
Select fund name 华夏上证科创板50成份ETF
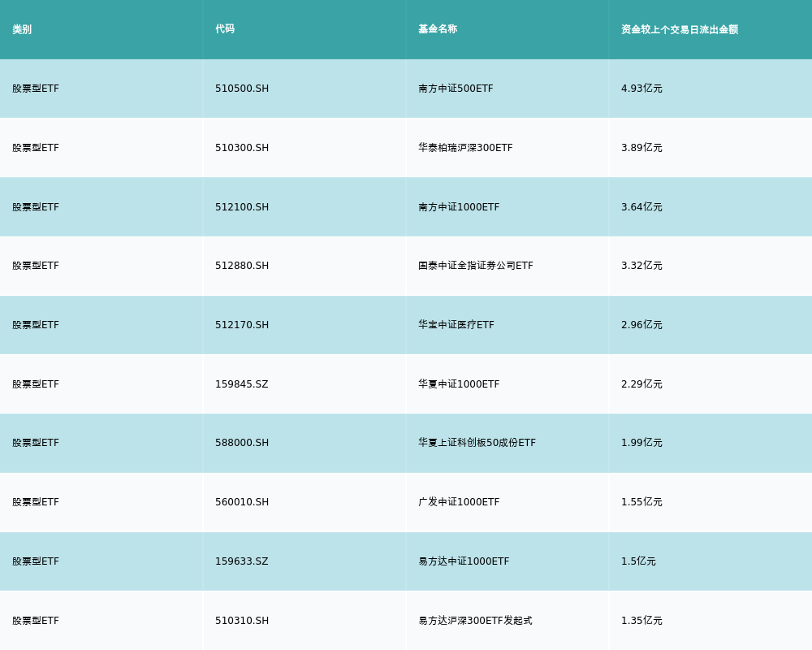coord(477,443)
